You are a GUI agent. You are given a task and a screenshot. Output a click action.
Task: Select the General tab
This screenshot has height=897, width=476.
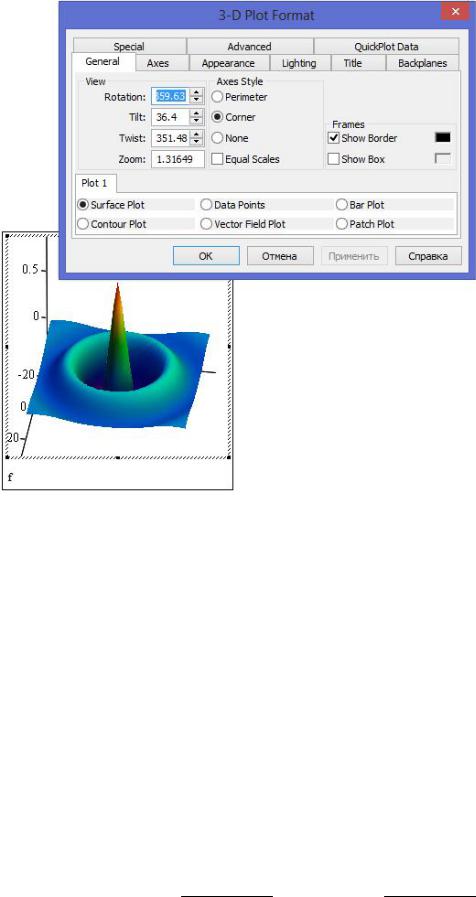pos(103,62)
